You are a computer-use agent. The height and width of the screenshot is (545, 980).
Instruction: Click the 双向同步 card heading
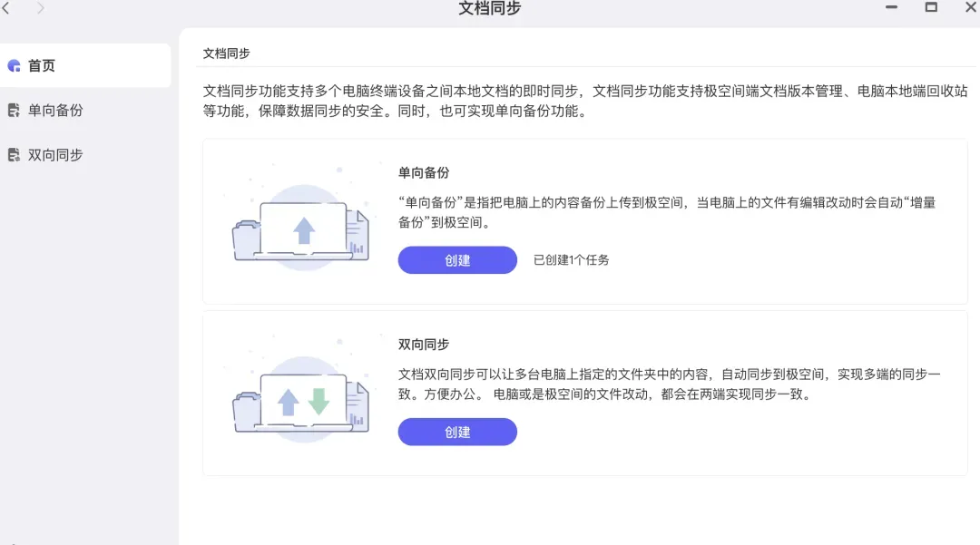tap(424, 345)
